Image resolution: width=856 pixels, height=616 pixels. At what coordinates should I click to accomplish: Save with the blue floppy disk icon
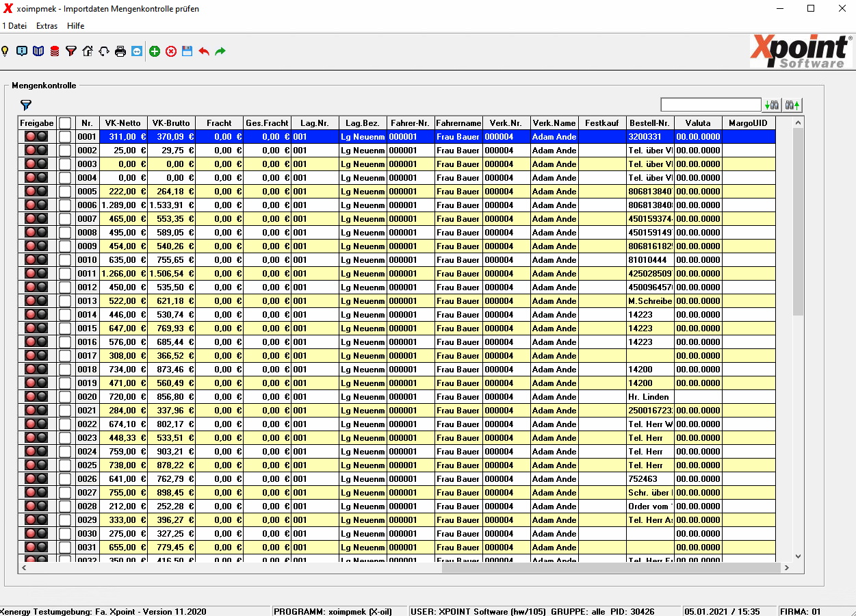coord(187,51)
